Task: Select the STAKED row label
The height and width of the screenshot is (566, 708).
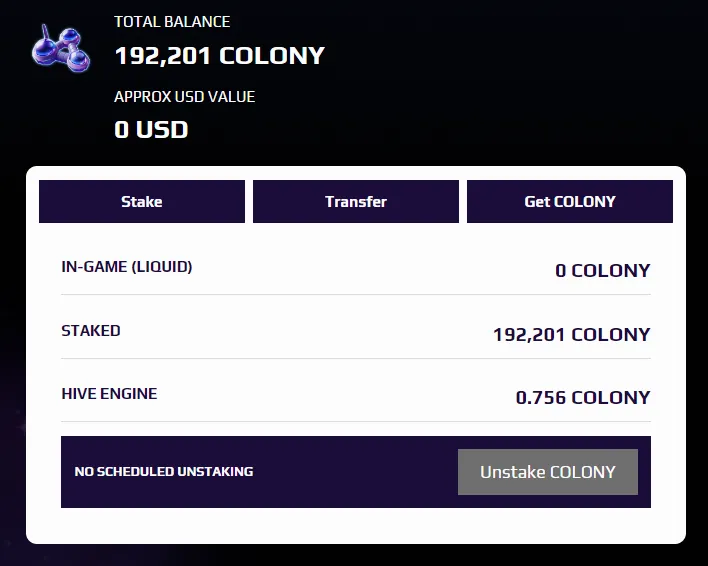Action: (x=91, y=330)
